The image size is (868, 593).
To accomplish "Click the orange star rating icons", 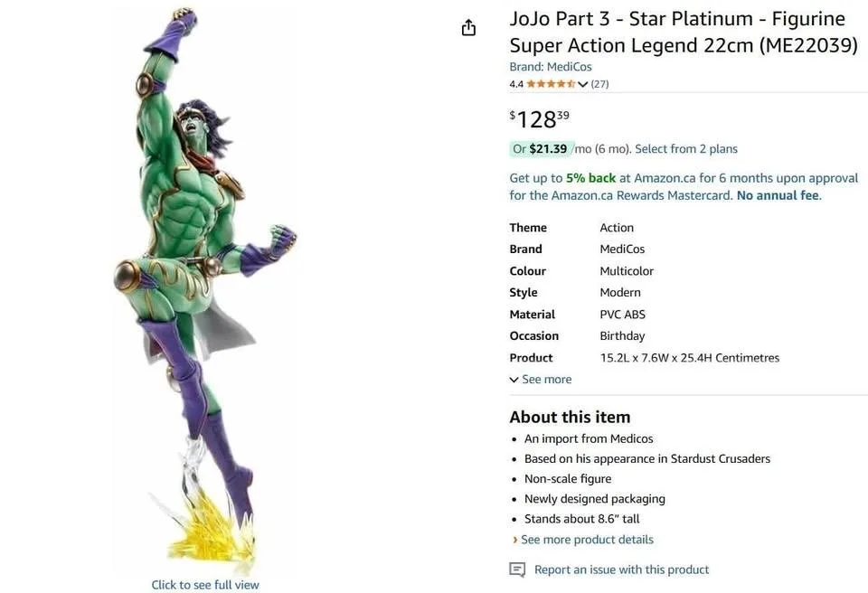I will (x=550, y=83).
